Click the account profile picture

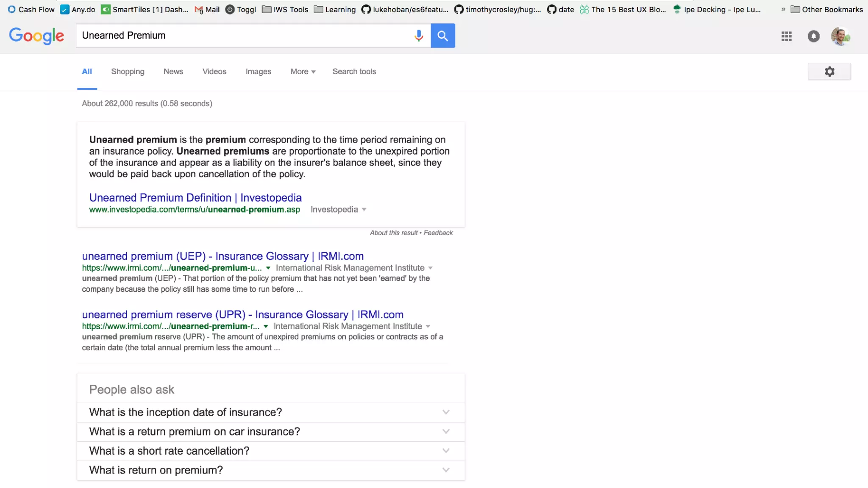[x=840, y=36]
